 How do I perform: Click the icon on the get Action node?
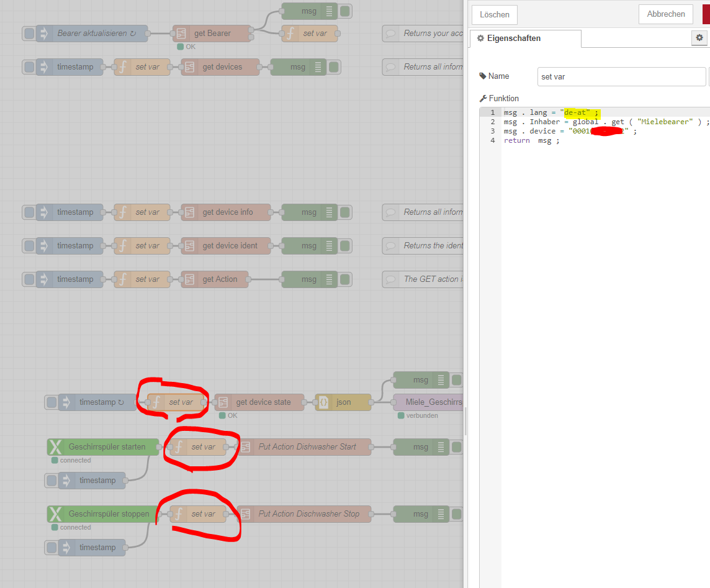tap(189, 279)
